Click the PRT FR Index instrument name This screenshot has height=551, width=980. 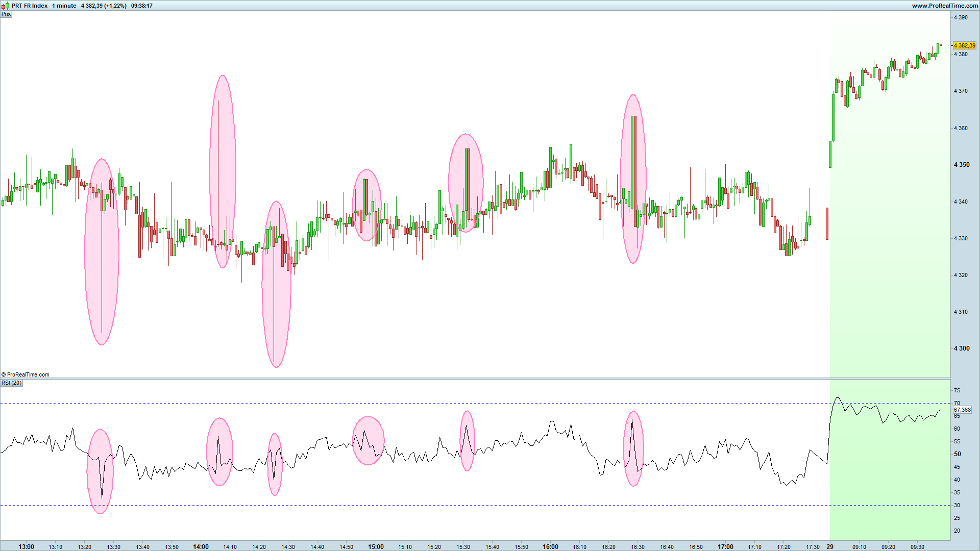(x=30, y=6)
